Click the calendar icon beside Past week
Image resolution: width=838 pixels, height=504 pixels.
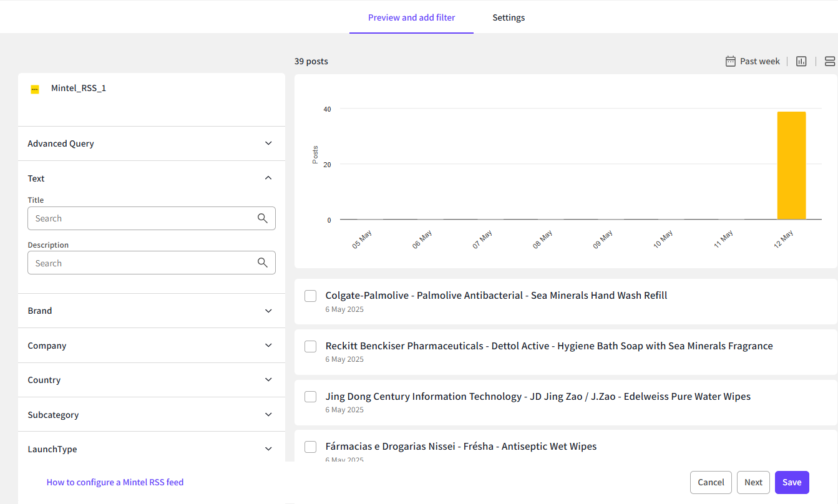point(731,61)
